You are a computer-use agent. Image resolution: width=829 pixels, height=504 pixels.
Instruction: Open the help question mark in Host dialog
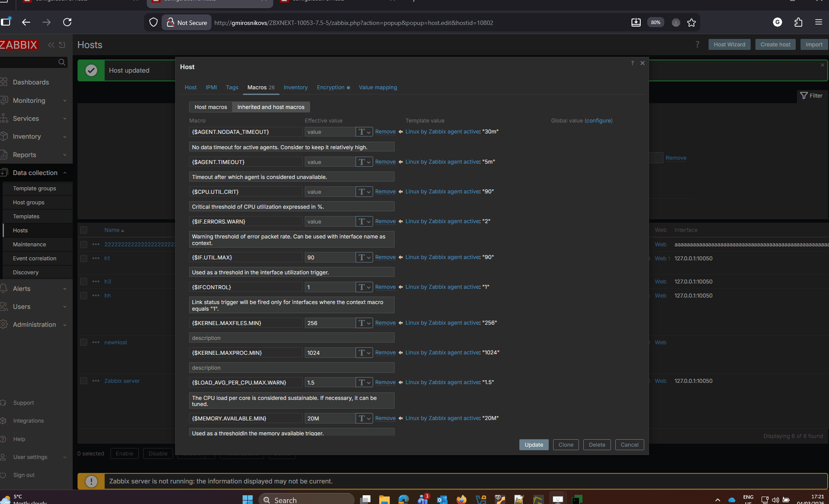click(632, 63)
